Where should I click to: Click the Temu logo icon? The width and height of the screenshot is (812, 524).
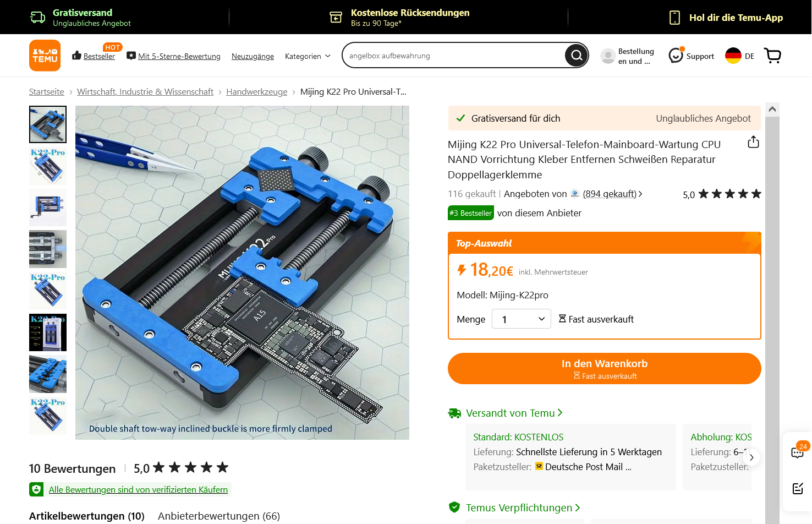pyautogui.click(x=45, y=56)
